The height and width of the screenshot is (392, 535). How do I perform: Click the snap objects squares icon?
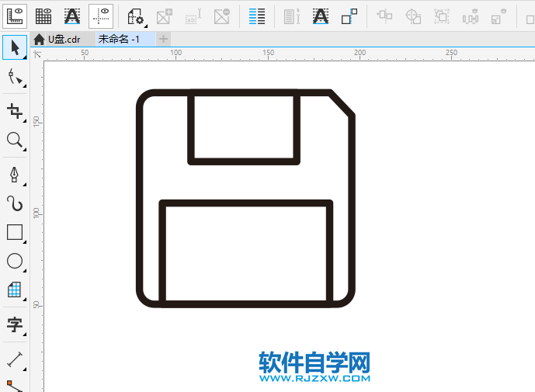click(x=349, y=16)
